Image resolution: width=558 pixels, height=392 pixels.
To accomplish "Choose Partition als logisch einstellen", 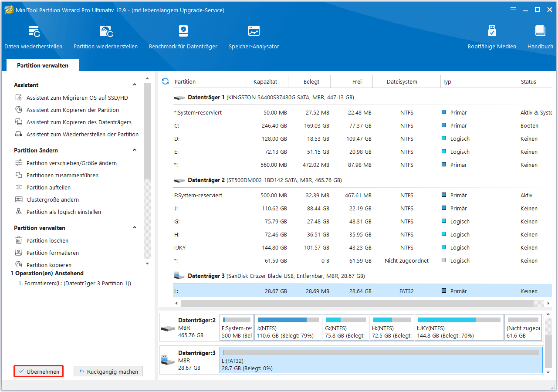I will (x=58, y=212).
